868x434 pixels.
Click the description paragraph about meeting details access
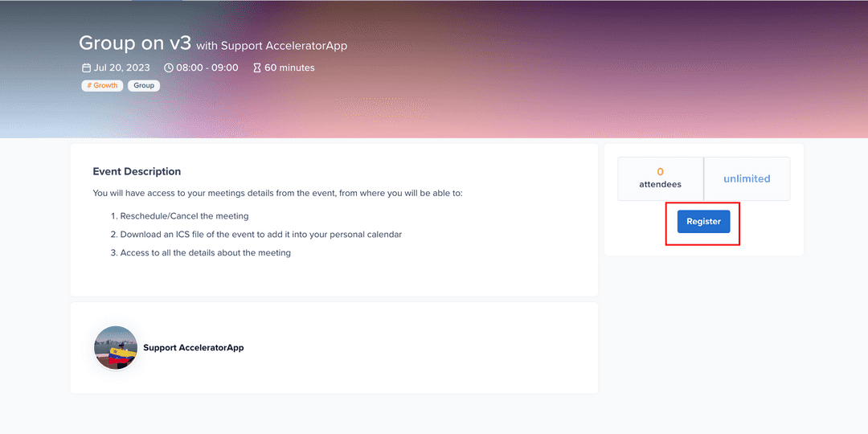pyautogui.click(x=277, y=193)
